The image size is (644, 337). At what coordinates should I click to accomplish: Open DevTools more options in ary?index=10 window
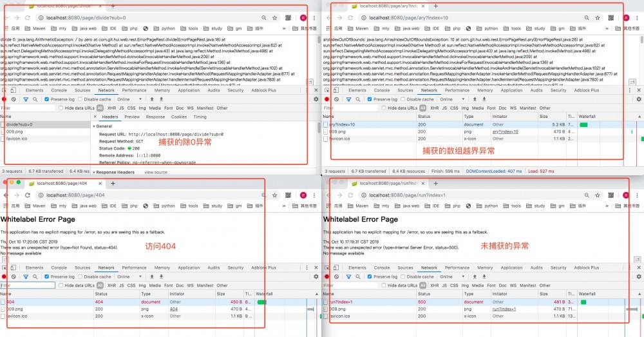click(x=630, y=90)
